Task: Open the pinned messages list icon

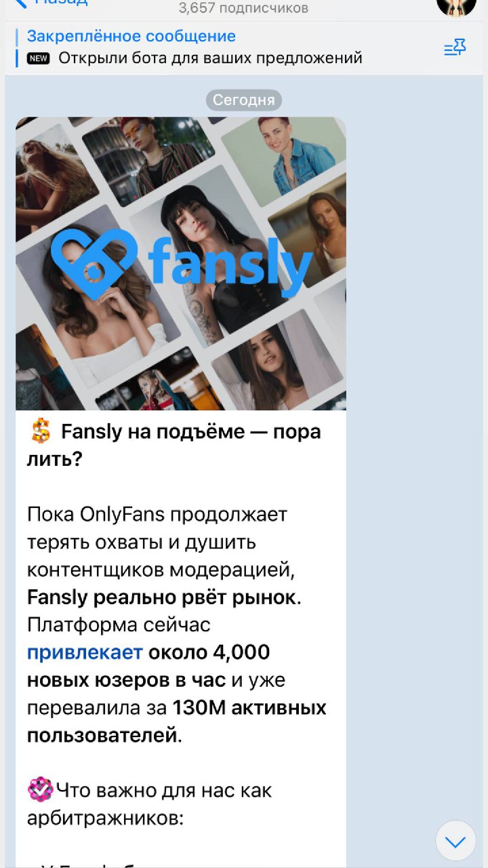Action: click(455, 47)
